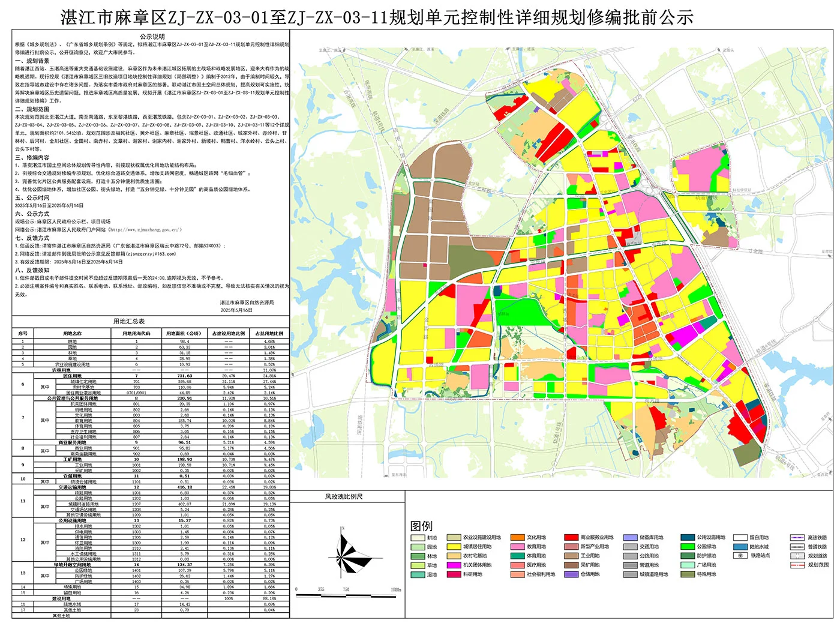
Task: Click the 铁路站点 circle symbol in legend
Action: coord(740,556)
